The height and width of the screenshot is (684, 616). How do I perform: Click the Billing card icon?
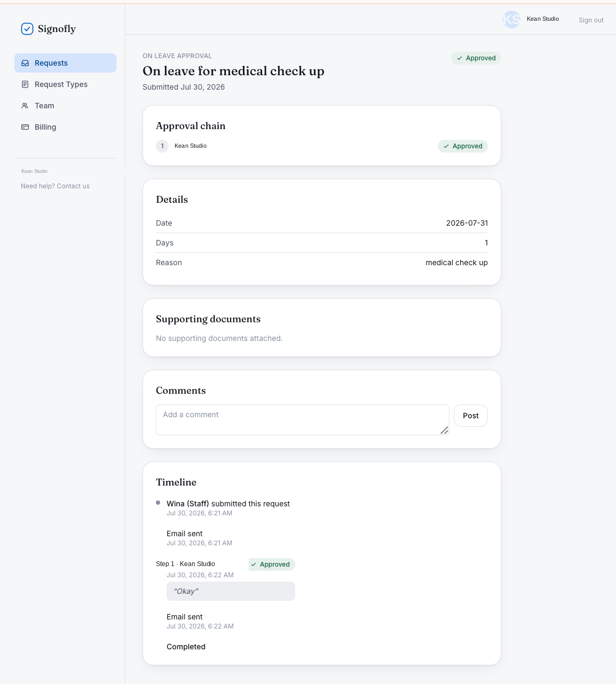(25, 127)
